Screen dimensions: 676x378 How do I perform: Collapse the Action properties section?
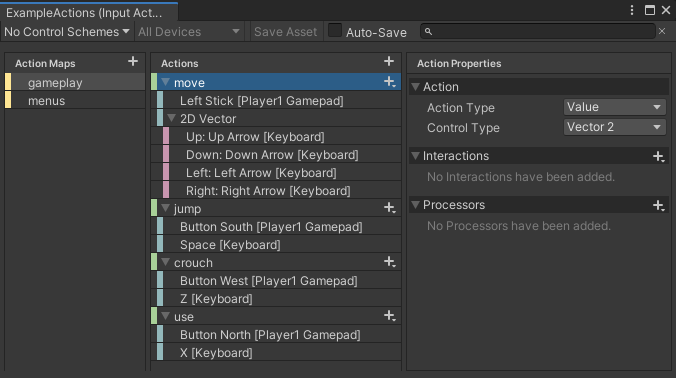(416, 87)
